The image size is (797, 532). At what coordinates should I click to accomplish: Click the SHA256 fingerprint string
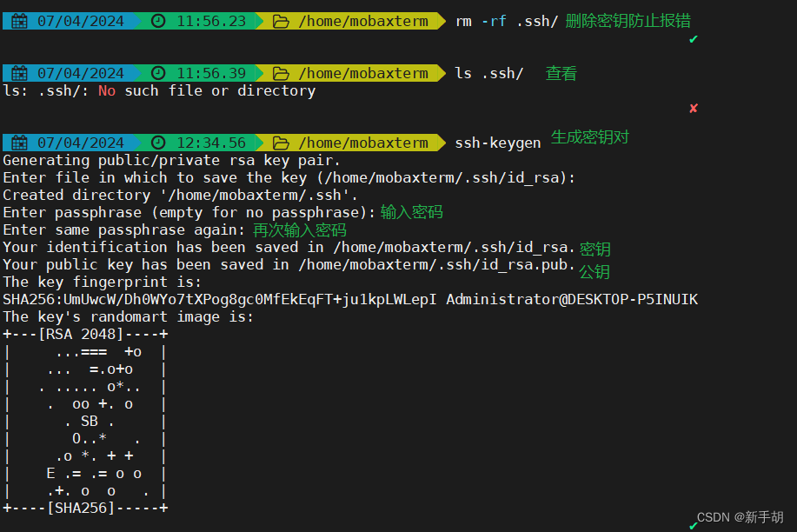pos(220,300)
